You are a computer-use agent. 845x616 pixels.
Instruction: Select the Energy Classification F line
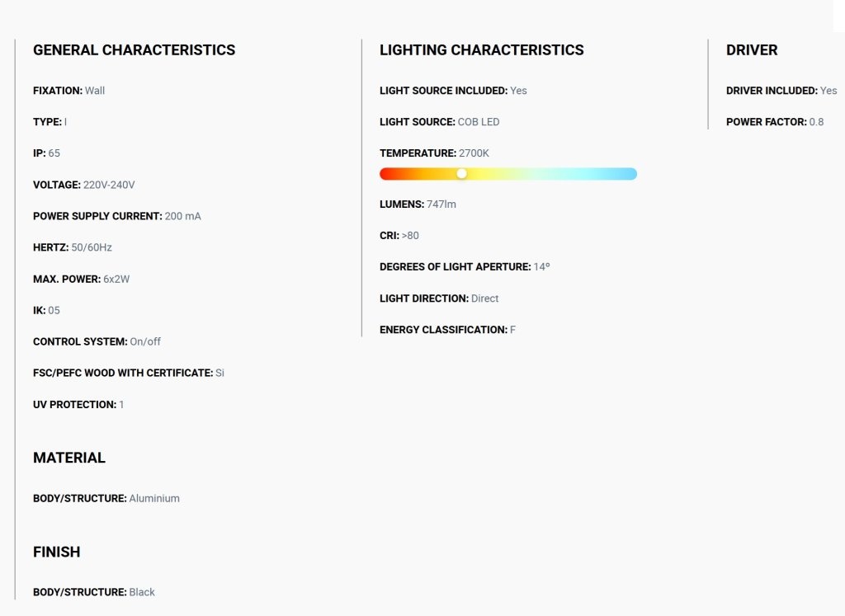point(447,330)
